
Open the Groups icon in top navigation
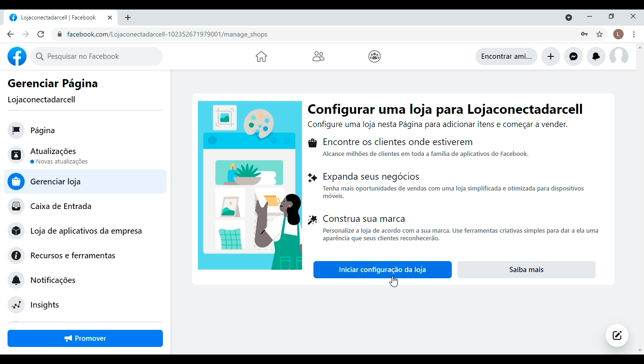(x=375, y=56)
